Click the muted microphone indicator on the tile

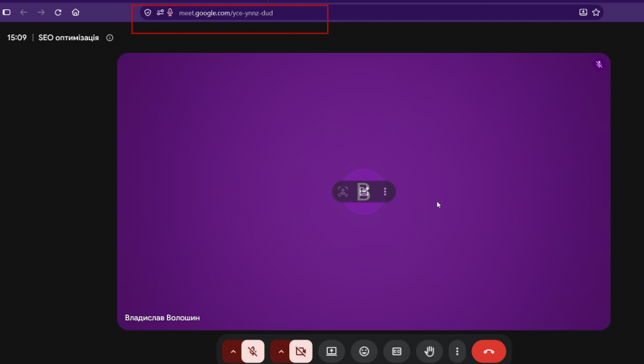pyautogui.click(x=600, y=65)
